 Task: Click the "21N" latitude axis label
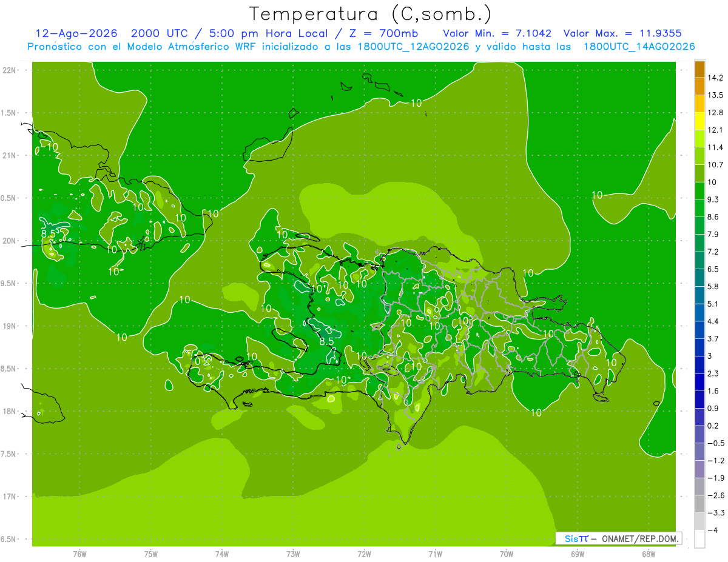click(x=9, y=155)
